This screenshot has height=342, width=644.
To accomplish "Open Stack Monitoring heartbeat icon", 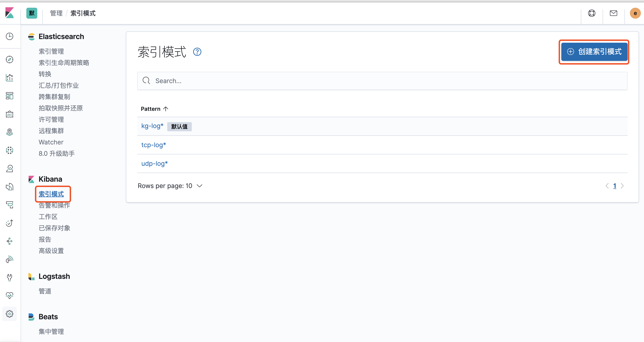I will [x=10, y=295].
